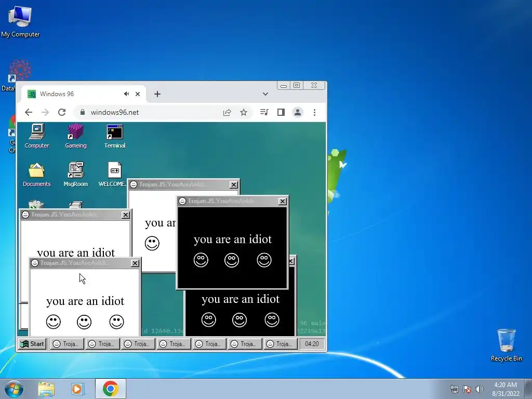Click the 4:20 AM system clock
Image resolution: width=532 pixels, height=399 pixels.
[x=506, y=389]
